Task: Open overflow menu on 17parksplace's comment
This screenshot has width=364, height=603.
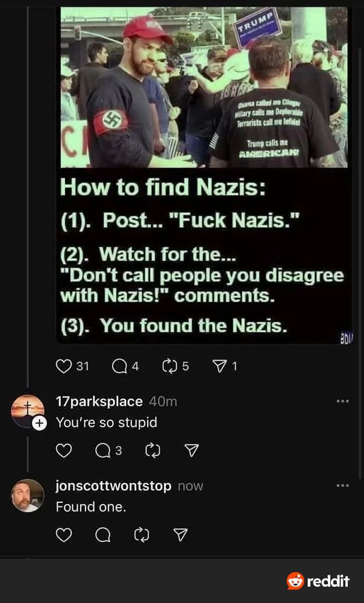Action: [342, 400]
